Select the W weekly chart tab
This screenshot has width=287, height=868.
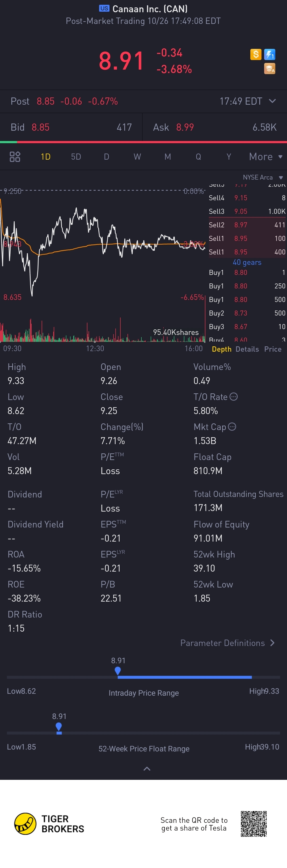(137, 157)
